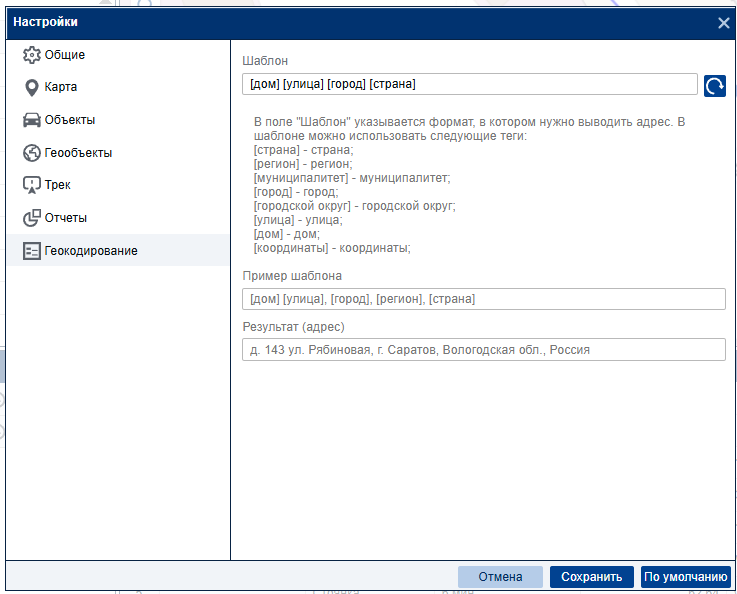Click the track icon beside Трек
Image resolution: width=737 pixels, height=594 pixels.
(x=31, y=185)
